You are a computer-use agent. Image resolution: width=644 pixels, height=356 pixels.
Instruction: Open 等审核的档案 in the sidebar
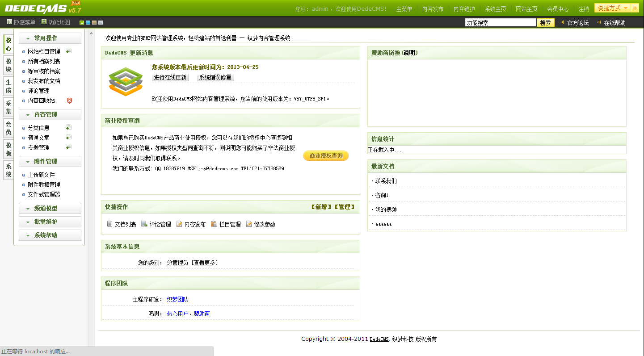(44, 71)
